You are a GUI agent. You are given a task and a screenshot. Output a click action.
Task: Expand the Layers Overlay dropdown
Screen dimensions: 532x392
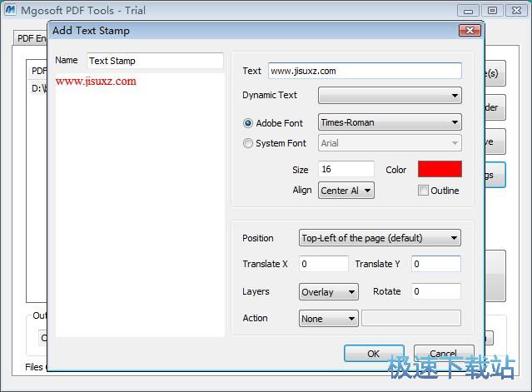(x=328, y=292)
